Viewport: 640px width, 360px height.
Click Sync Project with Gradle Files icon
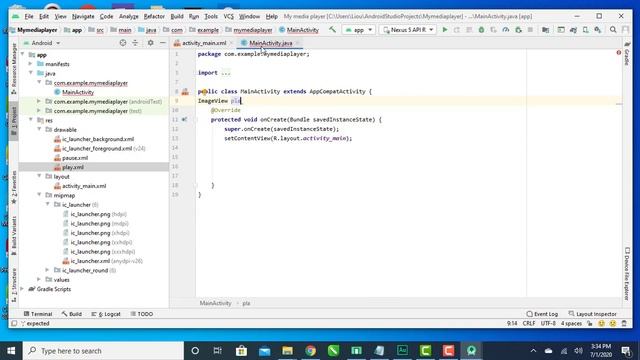point(573,30)
